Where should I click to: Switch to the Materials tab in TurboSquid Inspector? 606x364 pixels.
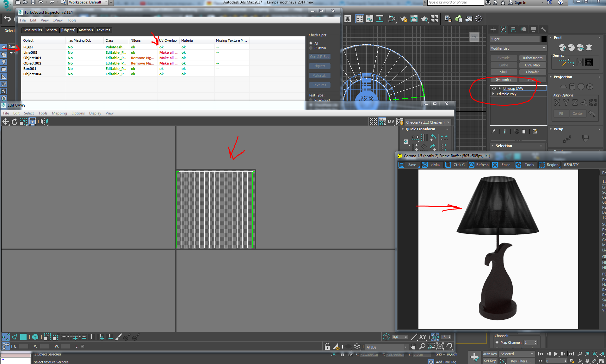click(x=86, y=30)
